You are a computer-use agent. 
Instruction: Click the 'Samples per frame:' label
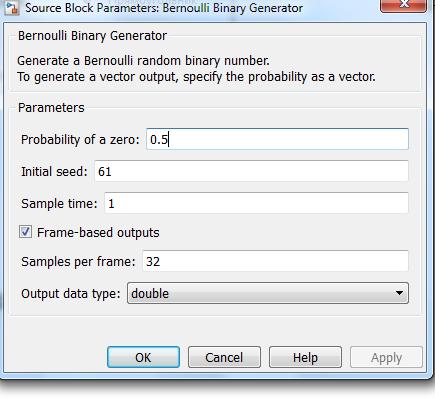pos(78,261)
